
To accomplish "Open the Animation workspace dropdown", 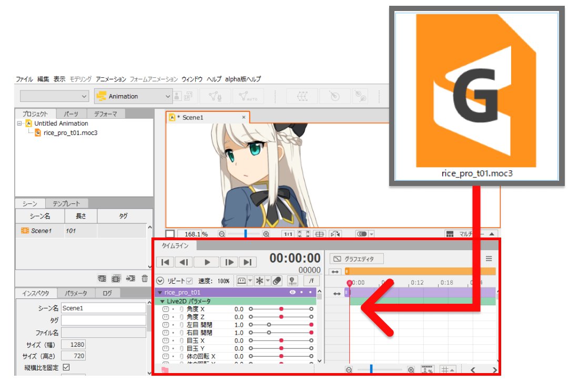I will click(x=133, y=96).
